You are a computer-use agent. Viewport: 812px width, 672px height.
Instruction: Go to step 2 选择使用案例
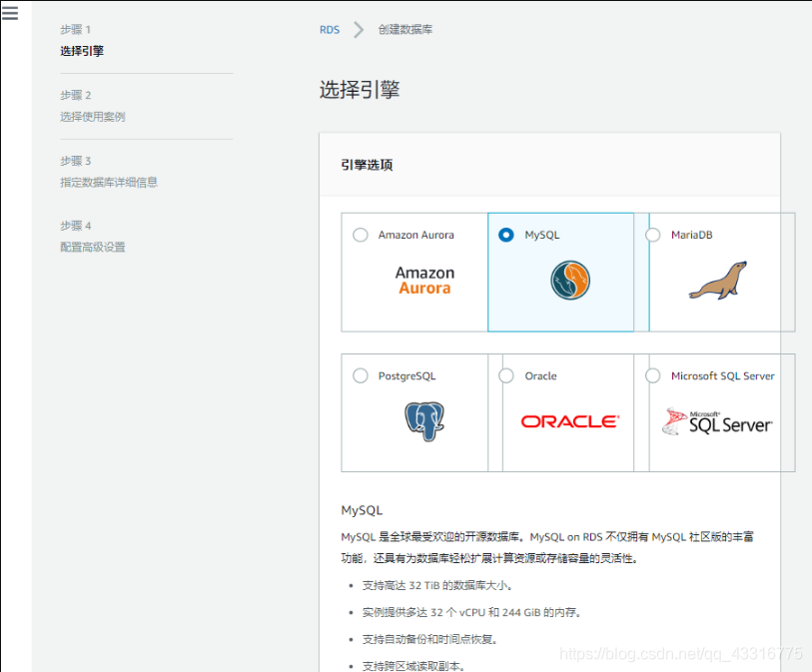pos(92,117)
